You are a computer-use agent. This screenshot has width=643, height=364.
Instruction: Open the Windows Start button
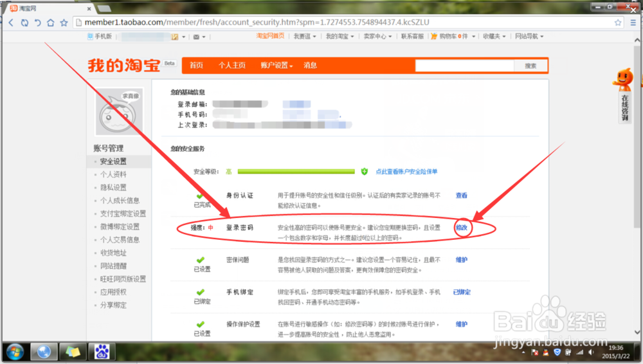(15, 352)
